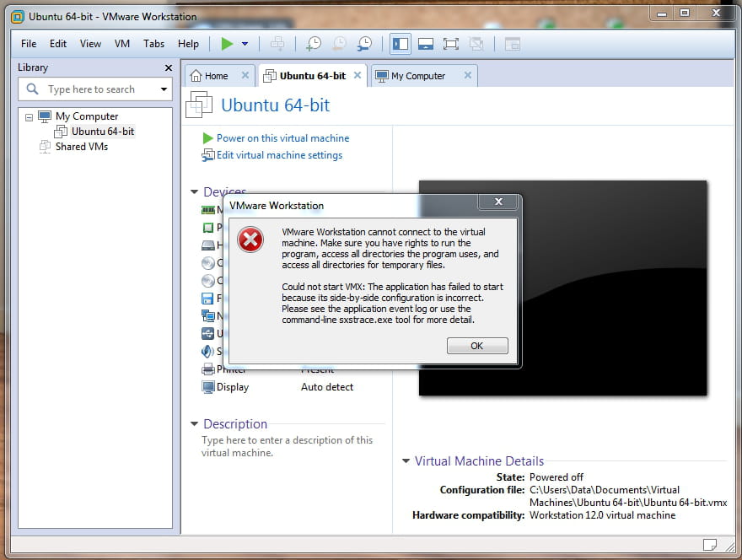The height and width of the screenshot is (560, 742).
Task: Click the Unity mode toolbar icon
Action: point(476,44)
